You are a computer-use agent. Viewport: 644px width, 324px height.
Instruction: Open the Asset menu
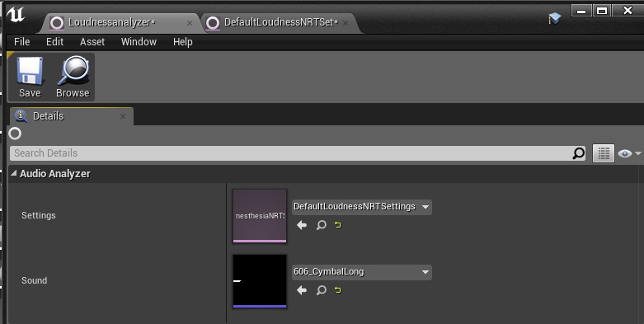point(92,42)
